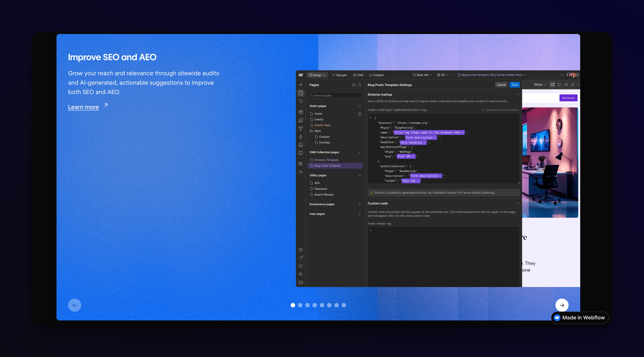Go to the second carousel slide dot

tap(300, 305)
